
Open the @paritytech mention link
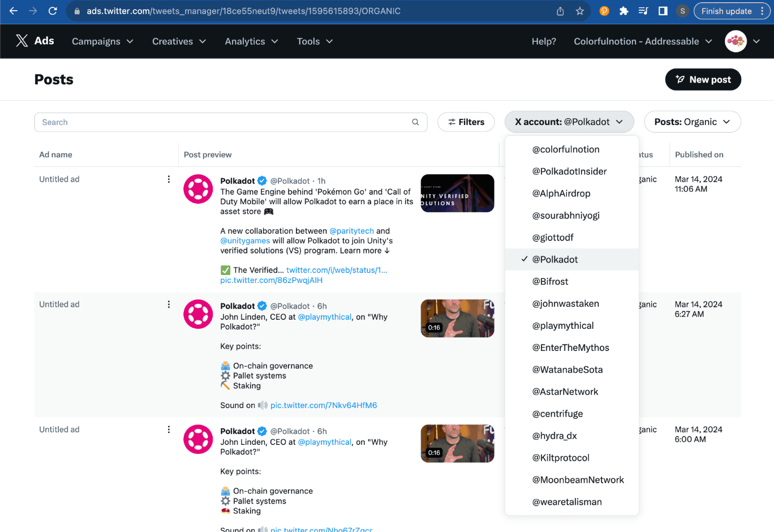[351, 231]
